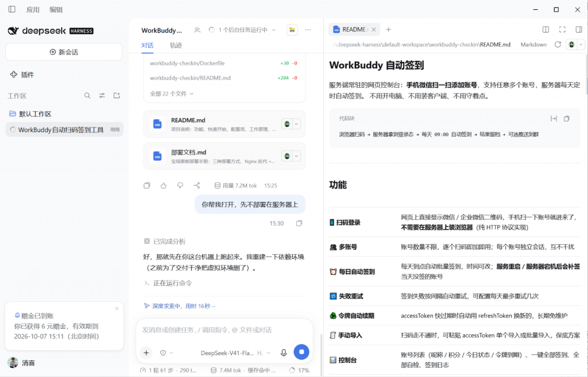Click the 1 轮 61 步 status entry
Viewport: 588px width, 377px height.
pyautogui.click(x=168, y=370)
